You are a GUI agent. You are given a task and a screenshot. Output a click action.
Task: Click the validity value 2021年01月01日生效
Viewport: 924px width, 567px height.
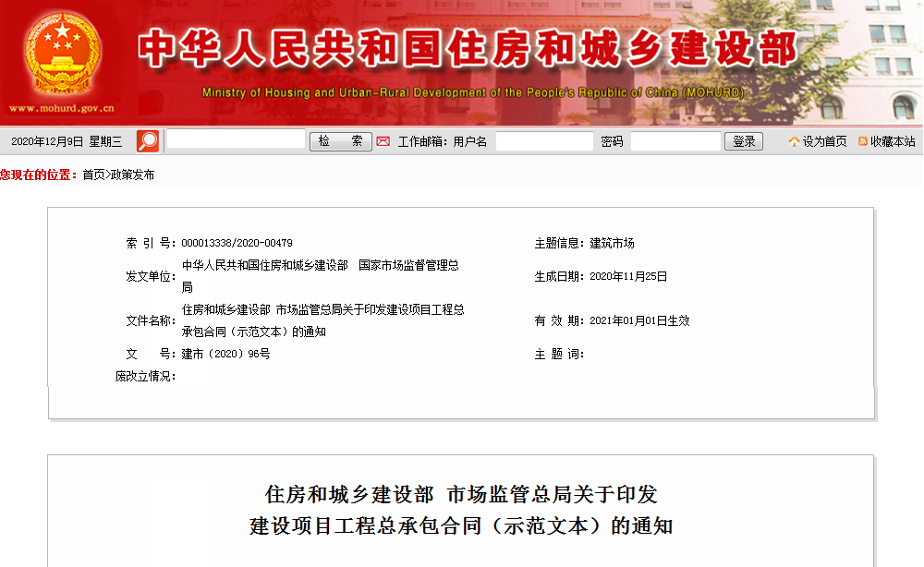(639, 320)
